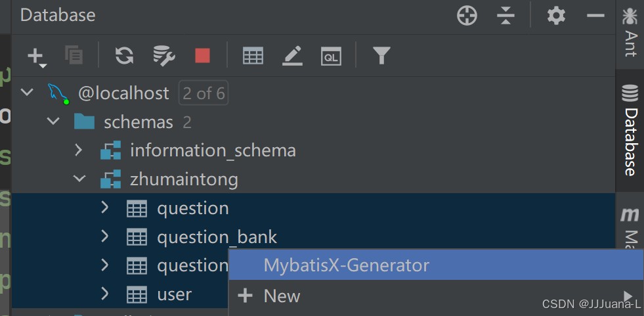644x316 pixels.
Task: Click the Edit Source pencil icon
Action: point(292,56)
